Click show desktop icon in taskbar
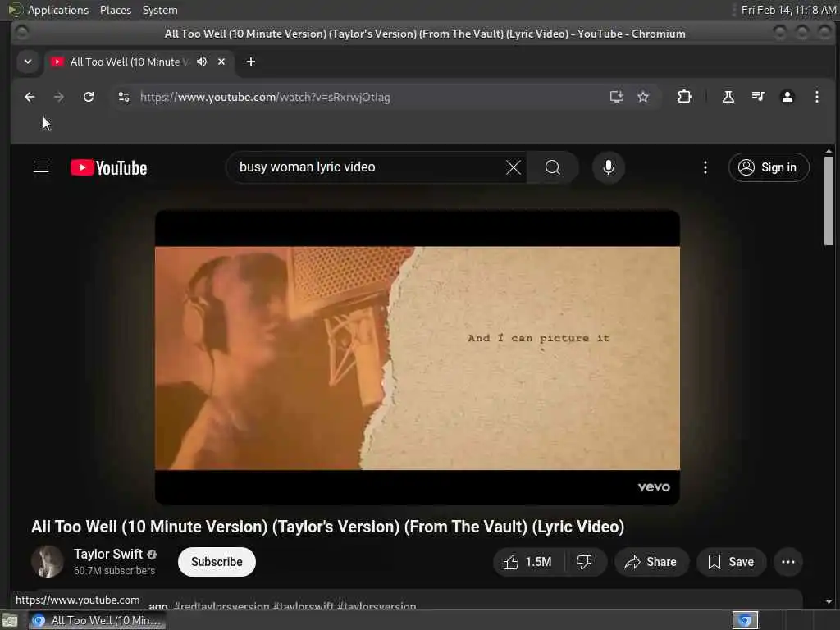 [x=9, y=620]
